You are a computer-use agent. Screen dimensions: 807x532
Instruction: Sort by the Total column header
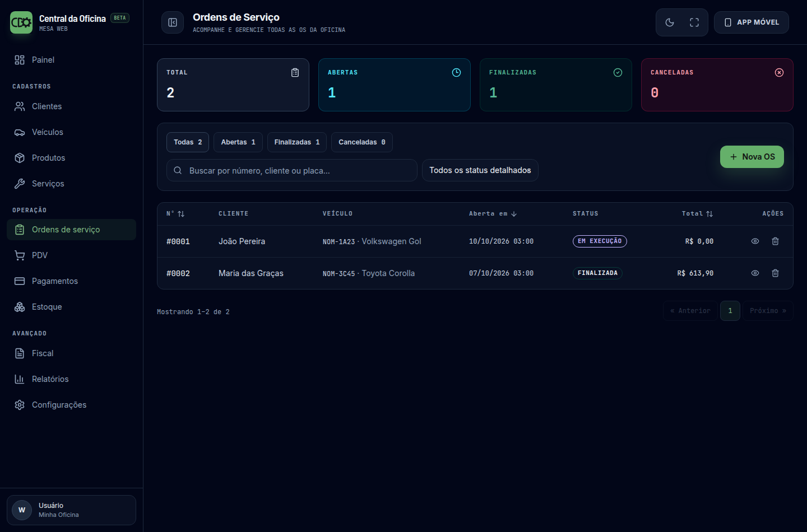(x=697, y=214)
